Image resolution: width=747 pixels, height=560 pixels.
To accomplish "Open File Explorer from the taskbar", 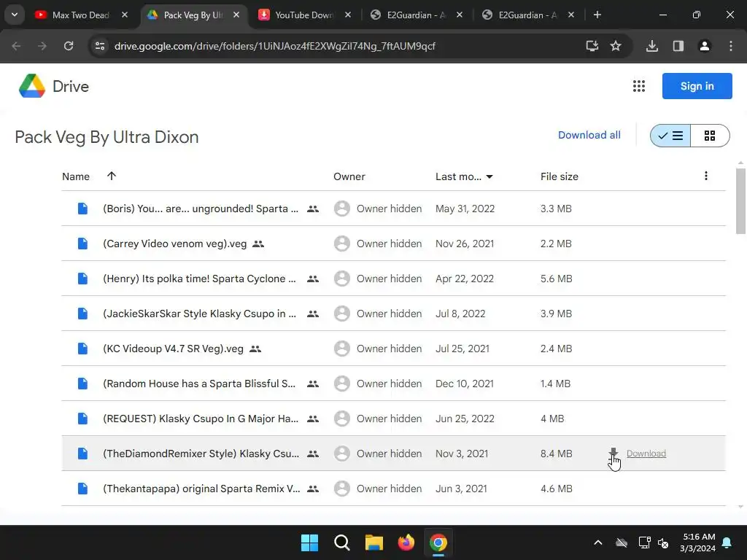I will [374, 542].
